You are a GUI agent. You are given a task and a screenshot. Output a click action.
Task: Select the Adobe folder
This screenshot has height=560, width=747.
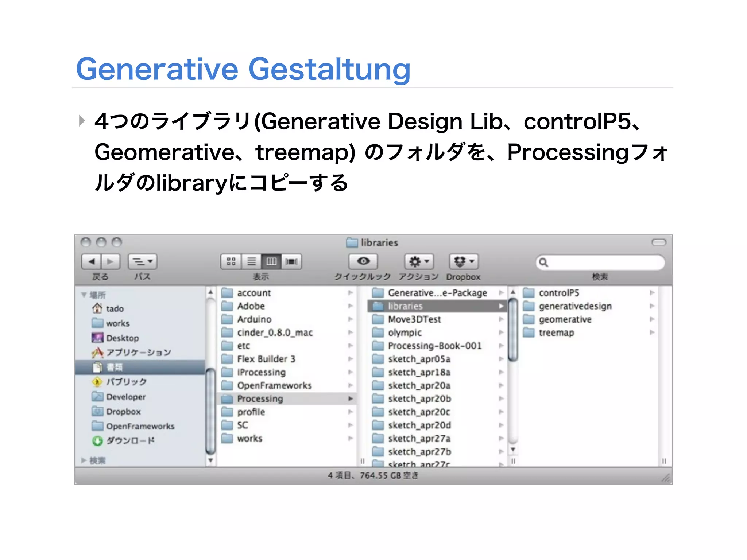287,306
